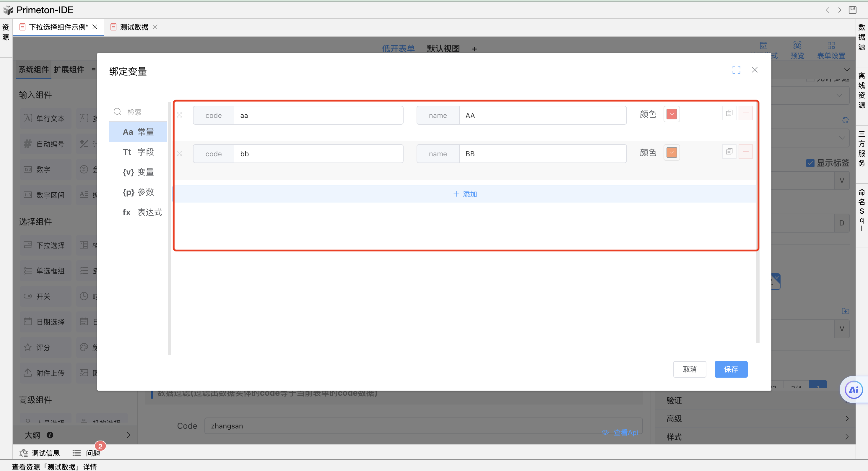
Task: Open the floating AI assistant icon
Action: 854,390
